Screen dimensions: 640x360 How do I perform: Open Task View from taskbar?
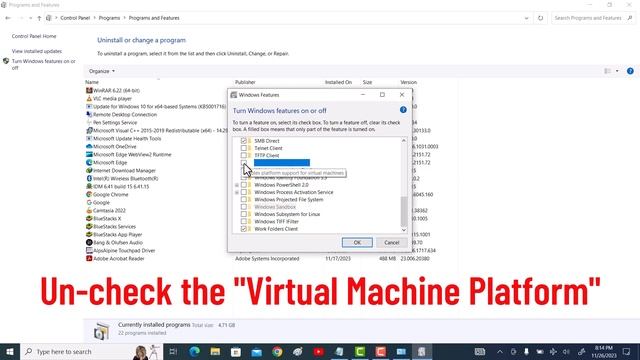coord(173,351)
